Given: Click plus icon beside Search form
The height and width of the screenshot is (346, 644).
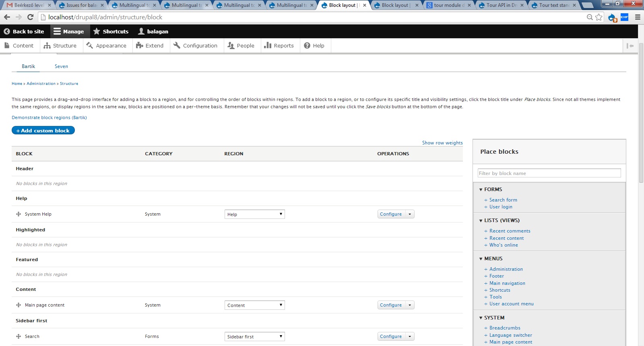Looking at the screenshot, I should pyautogui.click(x=486, y=200).
